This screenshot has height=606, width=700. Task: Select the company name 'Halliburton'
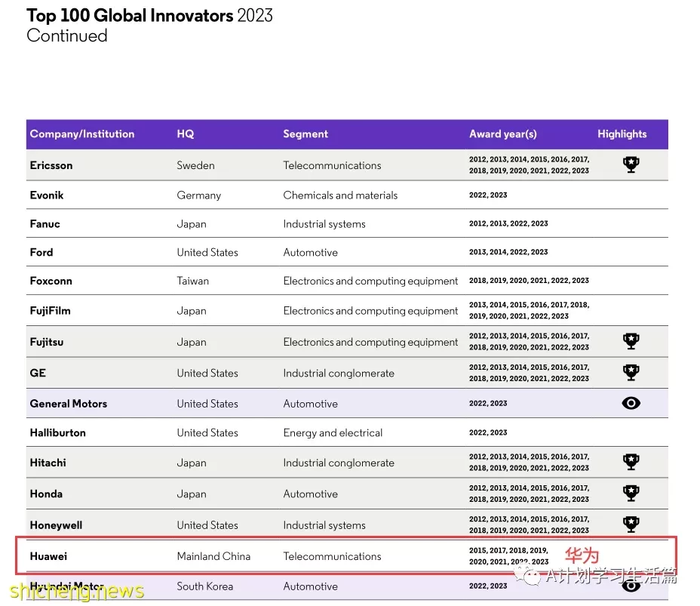coord(57,432)
